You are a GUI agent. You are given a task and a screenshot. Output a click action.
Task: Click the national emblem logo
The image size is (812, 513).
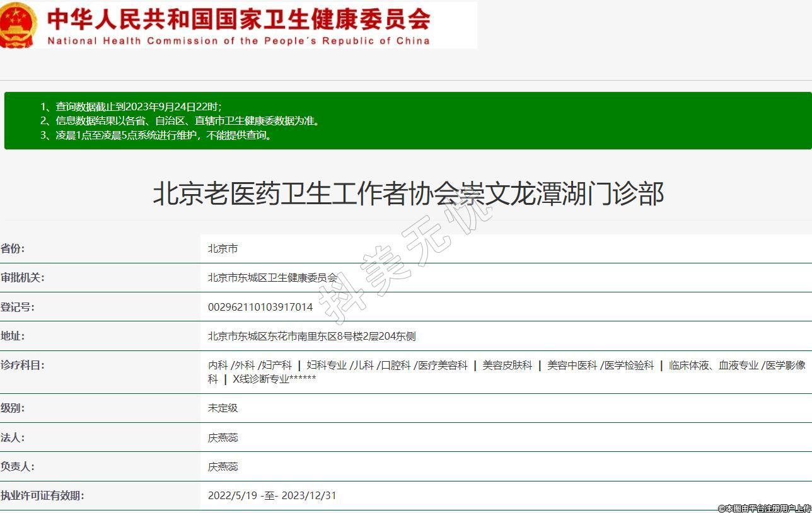tap(19, 25)
